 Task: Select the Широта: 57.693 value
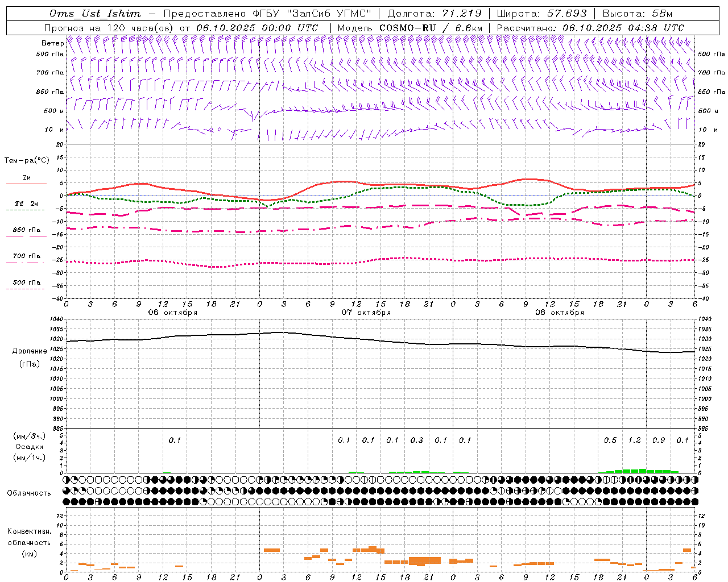coord(541,14)
